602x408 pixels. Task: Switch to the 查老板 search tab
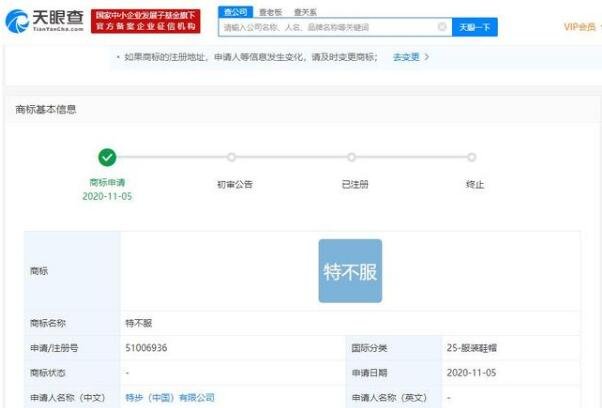point(270,11)
